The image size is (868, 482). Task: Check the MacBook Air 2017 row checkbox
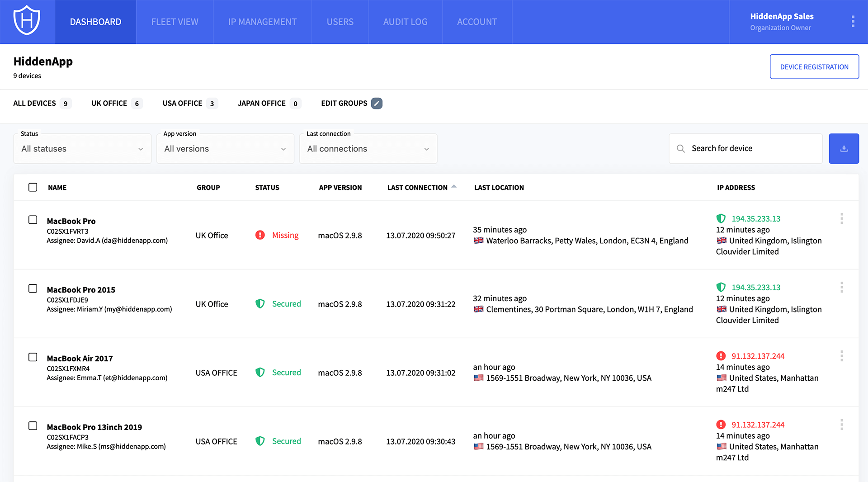pos(33,357)
